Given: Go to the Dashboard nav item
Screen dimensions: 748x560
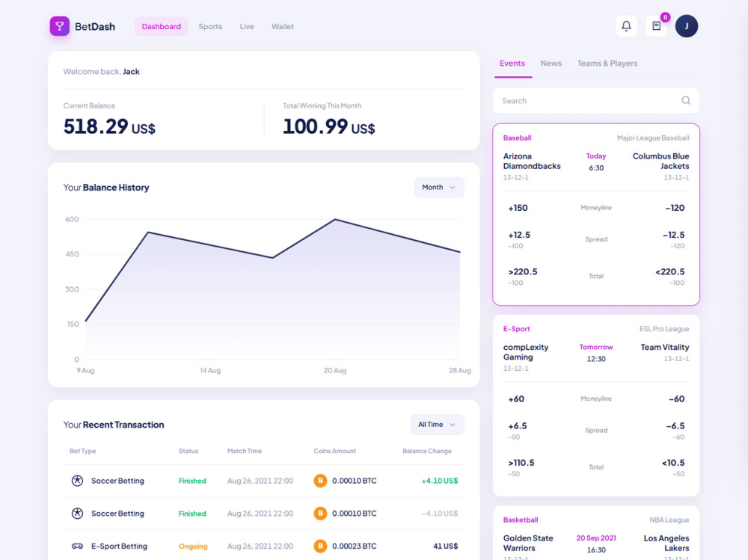Looking at the screenshot, I should coord(162,26).
